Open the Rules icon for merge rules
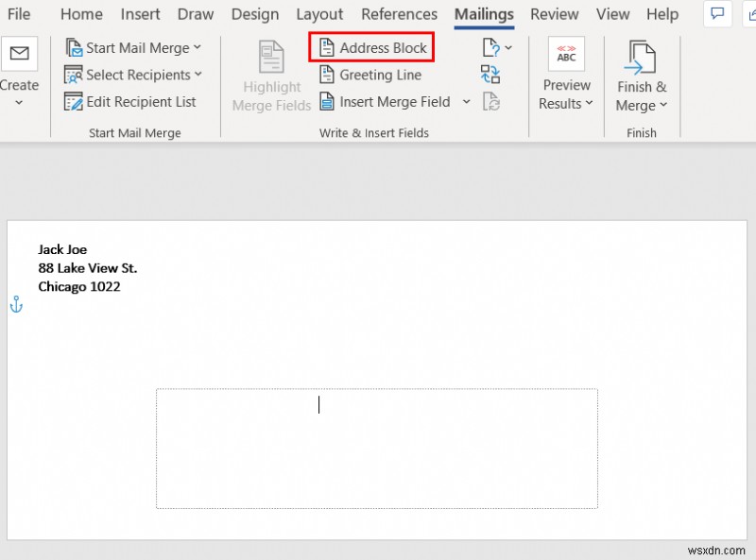Image resolution: width=756 pixels, height=560 pixels. tap(490, 47)
